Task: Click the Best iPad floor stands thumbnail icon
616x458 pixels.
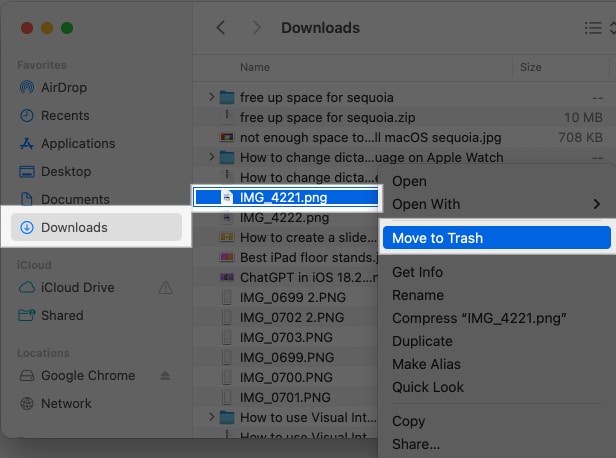Action: pos(227,257)
